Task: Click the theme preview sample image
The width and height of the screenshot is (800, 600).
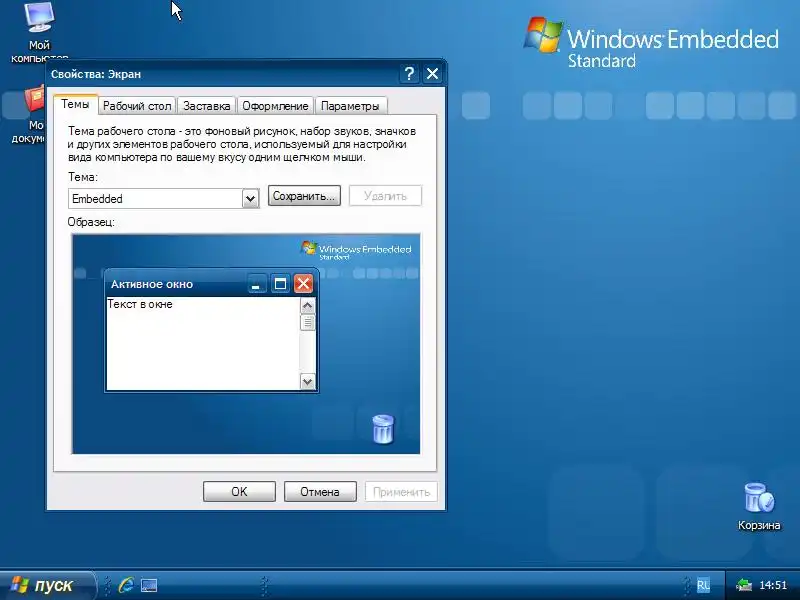Action: click(246, 344)
